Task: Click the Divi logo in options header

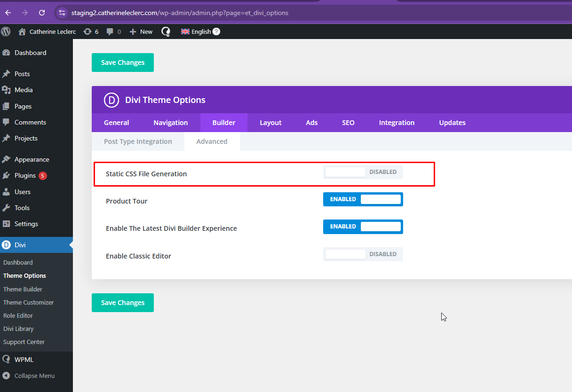Action: [111, 100]
